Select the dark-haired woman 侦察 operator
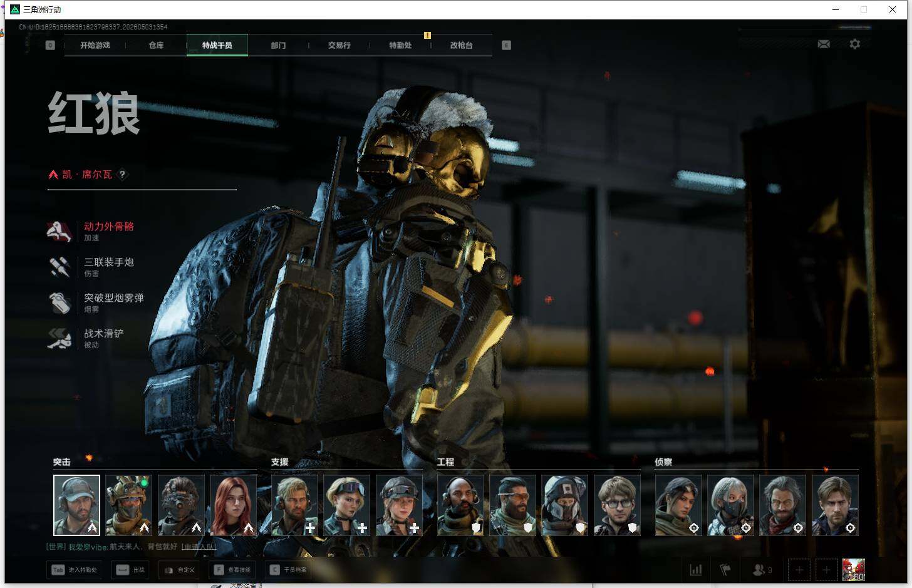This screenshot has width=912, height=588. (x=678, y=505)
